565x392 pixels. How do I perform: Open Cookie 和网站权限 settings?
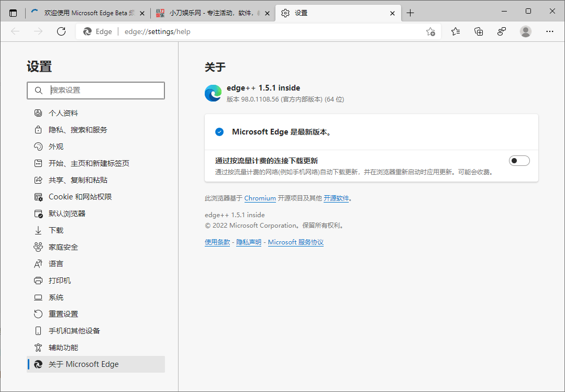[96, 197]
